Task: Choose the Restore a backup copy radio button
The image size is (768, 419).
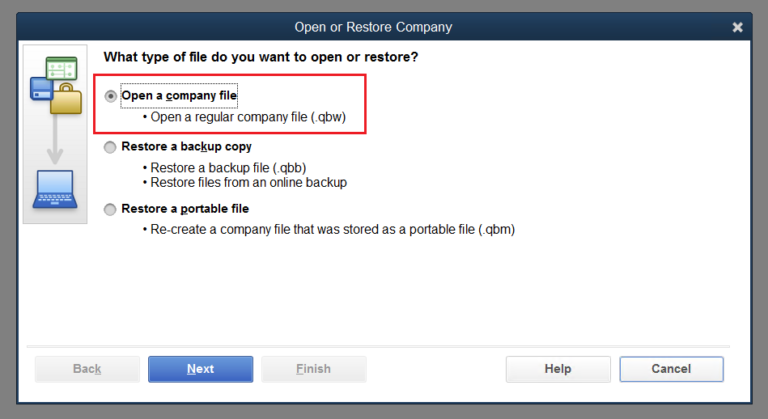Action: click(x=111, y=147)
